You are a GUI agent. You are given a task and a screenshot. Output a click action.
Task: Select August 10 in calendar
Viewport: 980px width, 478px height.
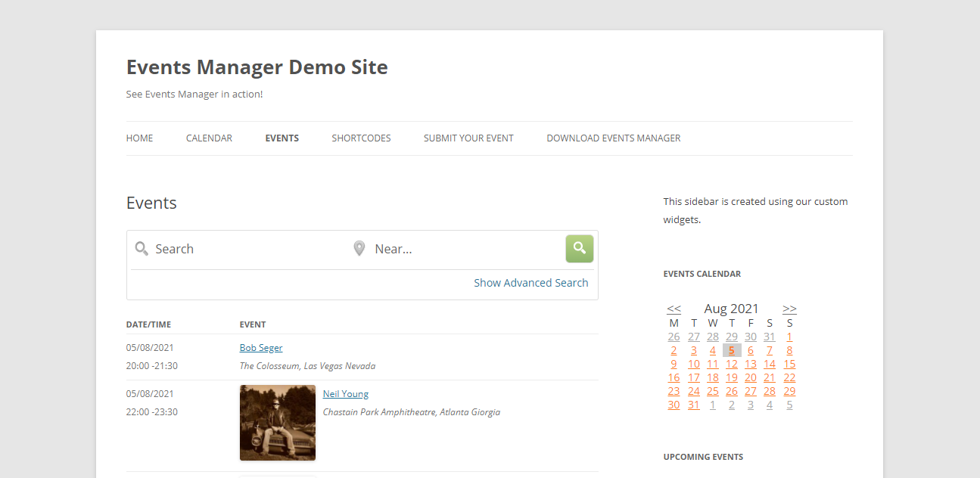coord(694,364)
